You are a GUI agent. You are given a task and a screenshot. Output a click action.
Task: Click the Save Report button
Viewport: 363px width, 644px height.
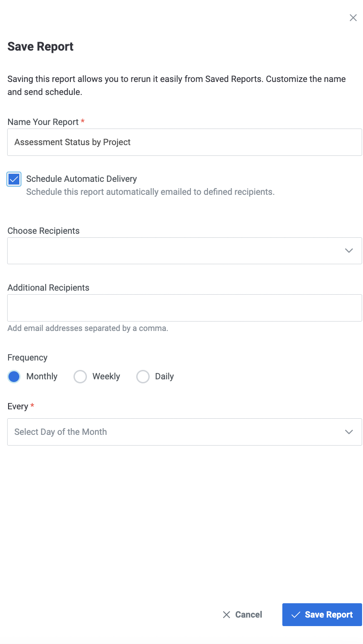322,615
